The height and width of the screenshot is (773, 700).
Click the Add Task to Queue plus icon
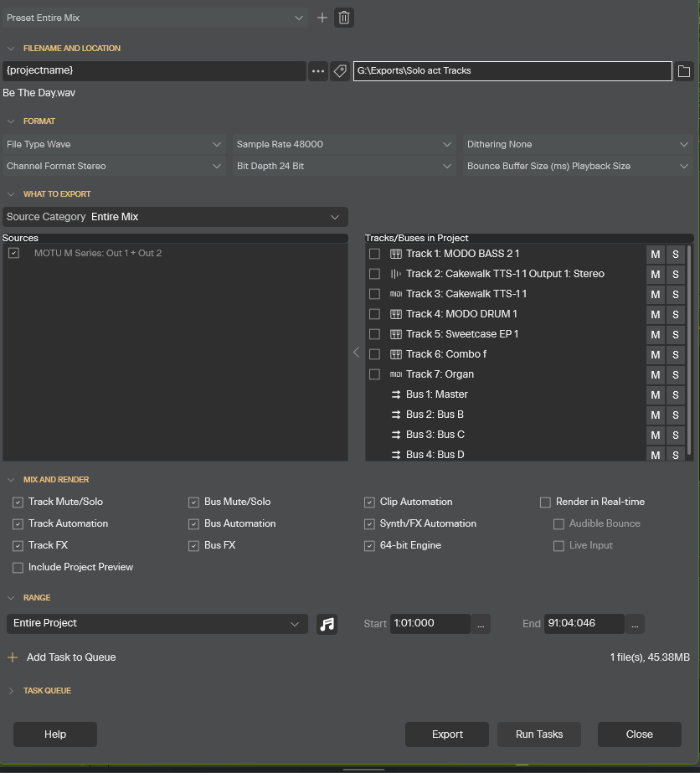13,657
